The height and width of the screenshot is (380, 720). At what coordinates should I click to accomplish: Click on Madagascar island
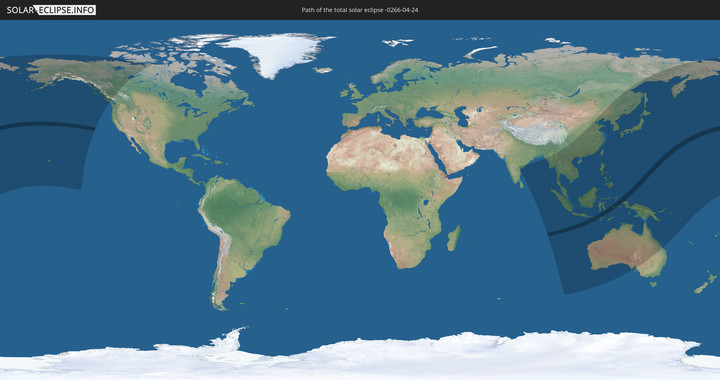pyautogui.click(x=454, y=239)
